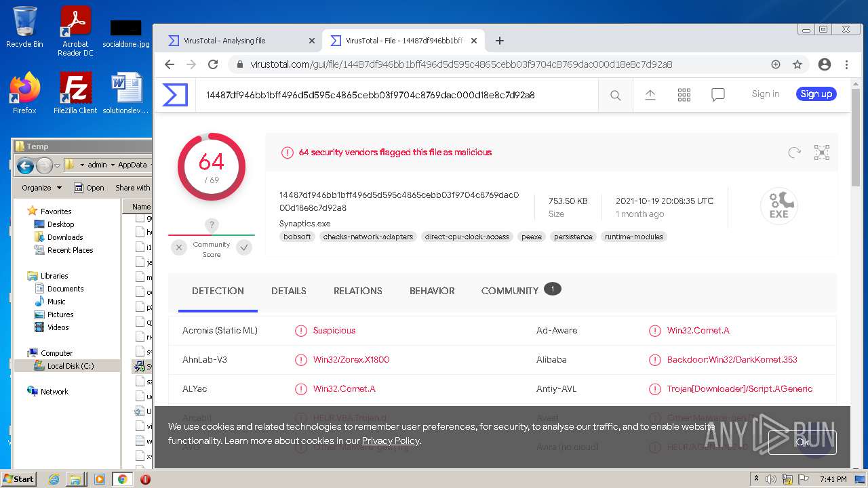Close the VirusTotal Analysing file tab
This screenshot has width=868, height=488.
[x=312, y=41]
